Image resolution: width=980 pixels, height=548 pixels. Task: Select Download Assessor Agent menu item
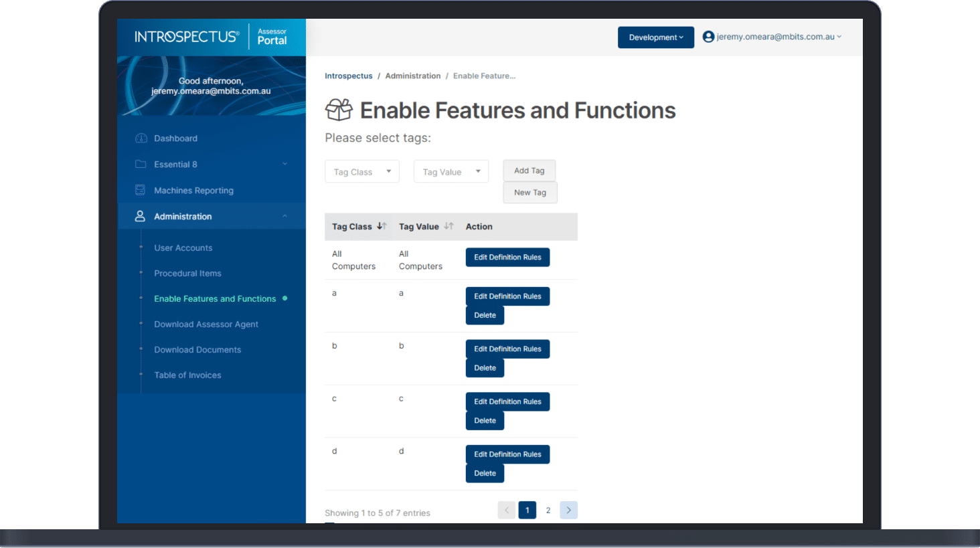coord(206,325)
